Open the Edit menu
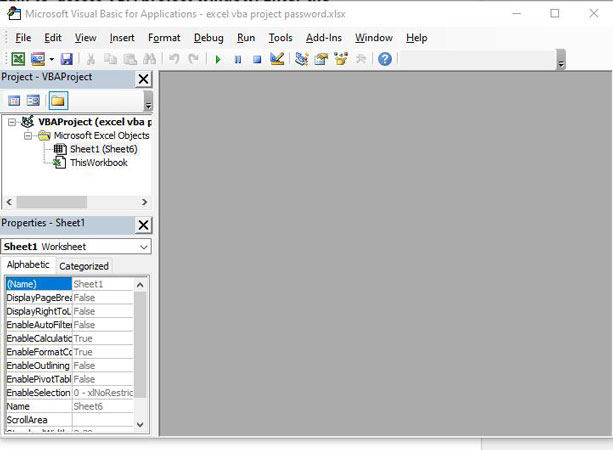 tap(53, 38)
